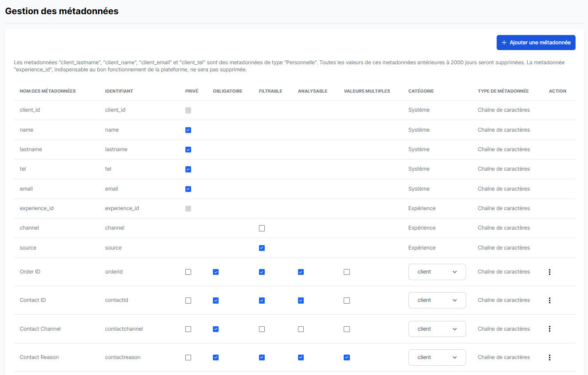Open the kebab menu for Contact Channel
This screenshot has height=375, width=588.
(x=549, y=329)
